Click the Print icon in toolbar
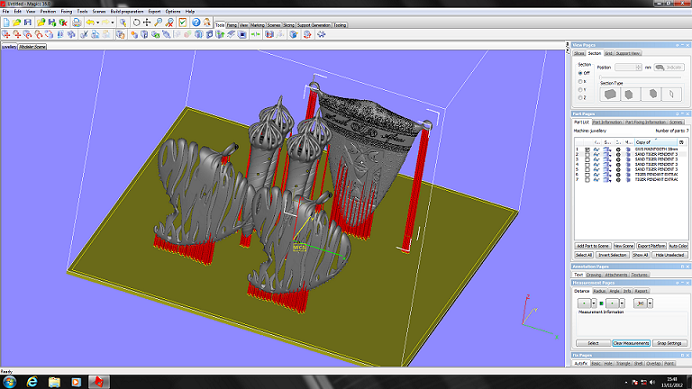Viewport: 692px width, 389px height. (x=77, y=23)
